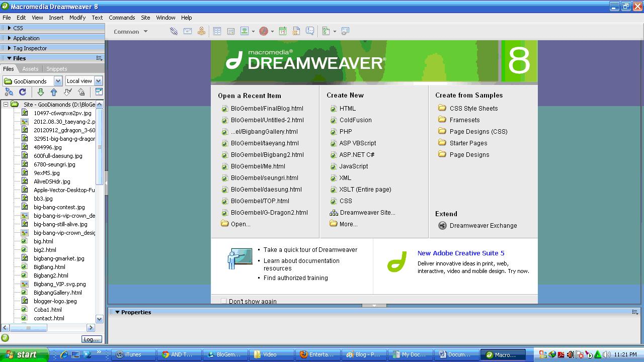Click the Files list scroll down arrow
This screenshot has width=644, height=362.
(100, 319)
